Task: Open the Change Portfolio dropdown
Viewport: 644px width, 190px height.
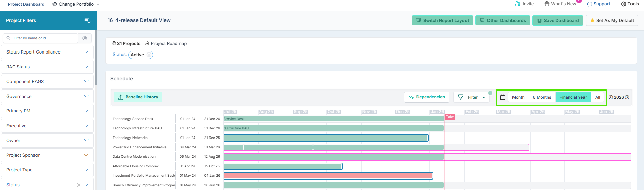Action: (x=76, y=4)
